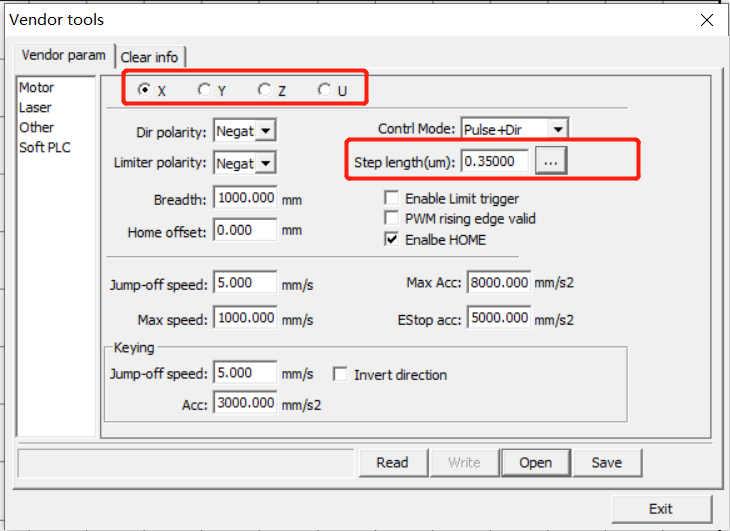Click the Step length value field
Viewport: 730px width, 531px height.
494,161
